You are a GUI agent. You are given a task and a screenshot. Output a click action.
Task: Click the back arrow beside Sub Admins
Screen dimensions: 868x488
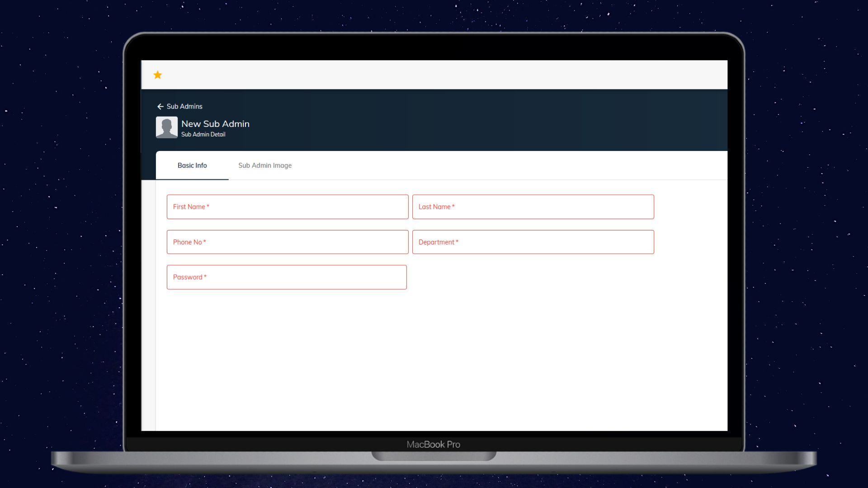pyautogui.click(x=160, y=107)
